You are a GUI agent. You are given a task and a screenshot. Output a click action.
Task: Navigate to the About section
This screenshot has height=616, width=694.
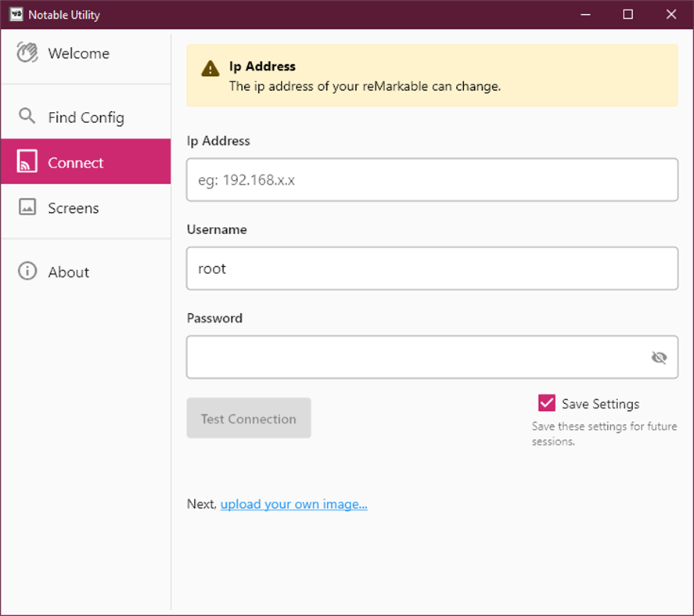point(68,271)
